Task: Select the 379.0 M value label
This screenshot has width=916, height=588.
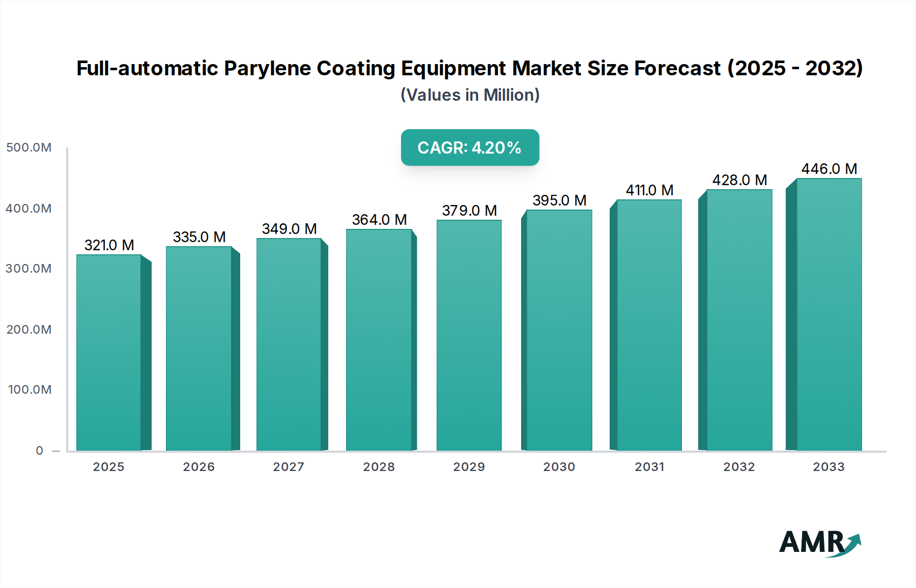Action: (469, 211)
